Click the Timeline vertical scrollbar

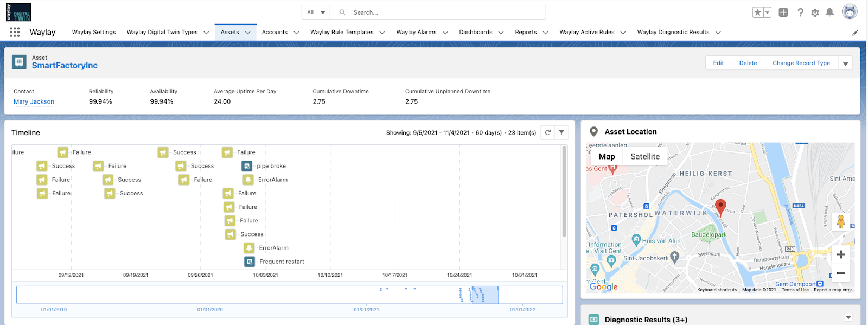564,191
